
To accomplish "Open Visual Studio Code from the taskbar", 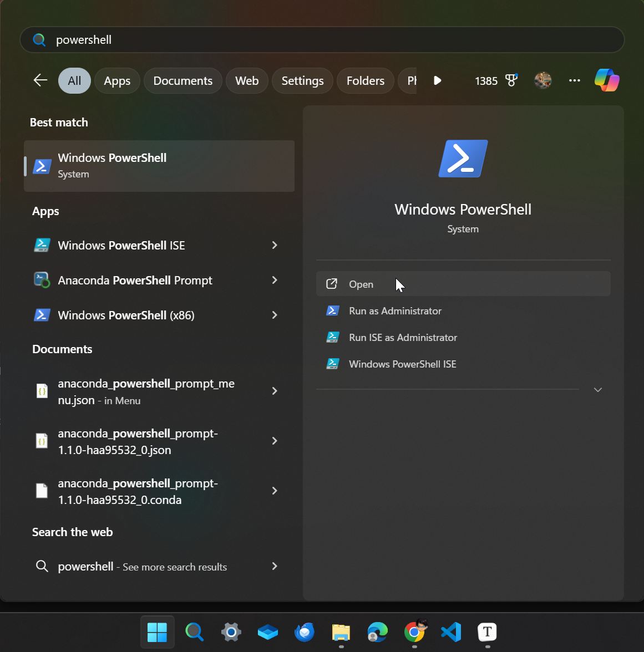I will coord(451,632).
